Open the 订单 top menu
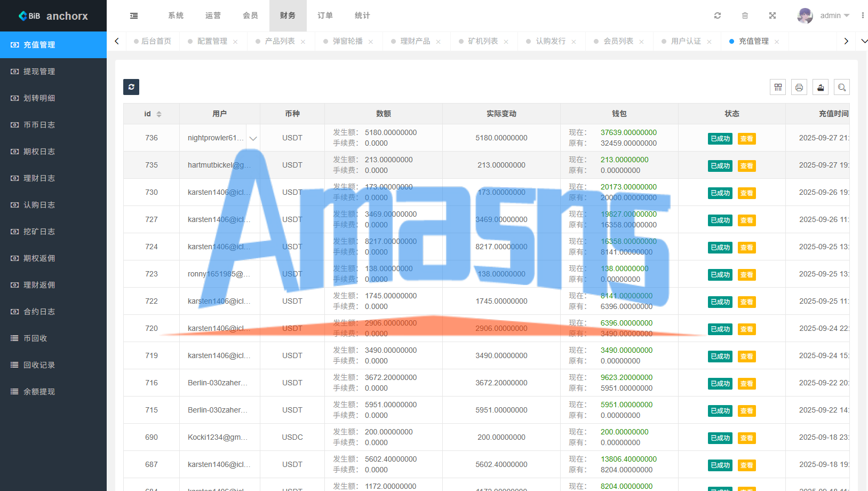 coord(325,15)
